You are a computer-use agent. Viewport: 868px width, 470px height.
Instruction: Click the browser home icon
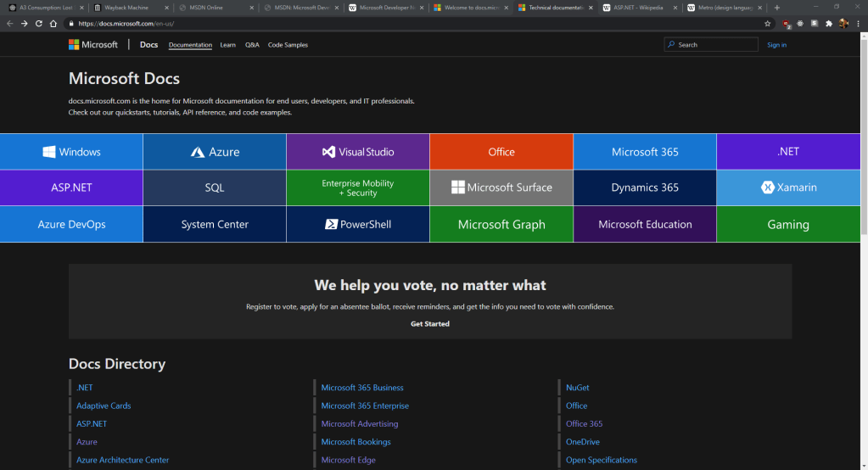point(54,24)
